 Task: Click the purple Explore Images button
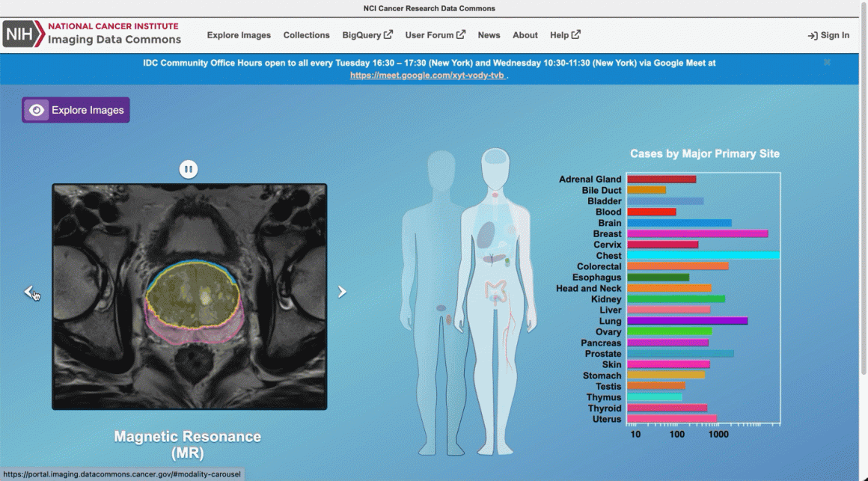(76, 110)
